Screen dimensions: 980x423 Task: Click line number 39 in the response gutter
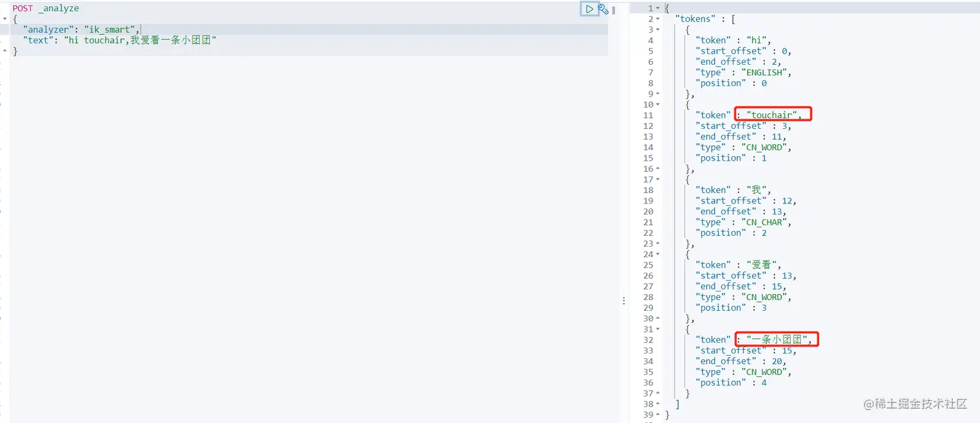click(x=647, y=415)
